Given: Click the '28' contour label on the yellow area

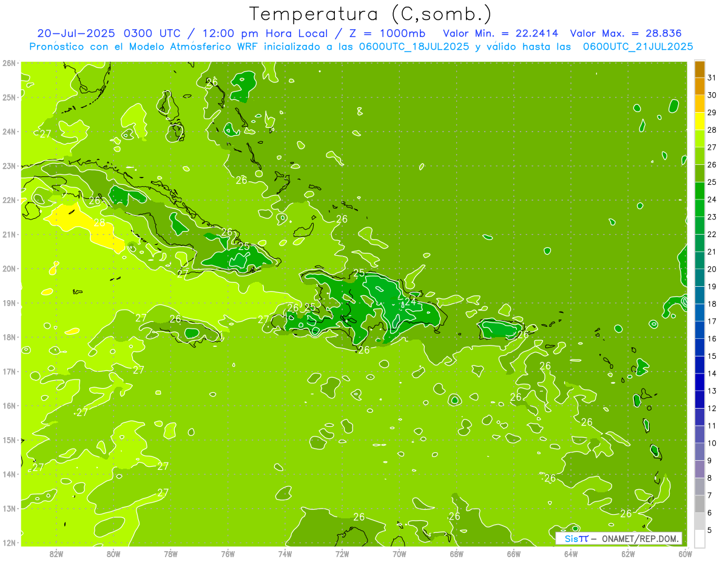Looking at the screenshot, I should (x=99, y=222).
